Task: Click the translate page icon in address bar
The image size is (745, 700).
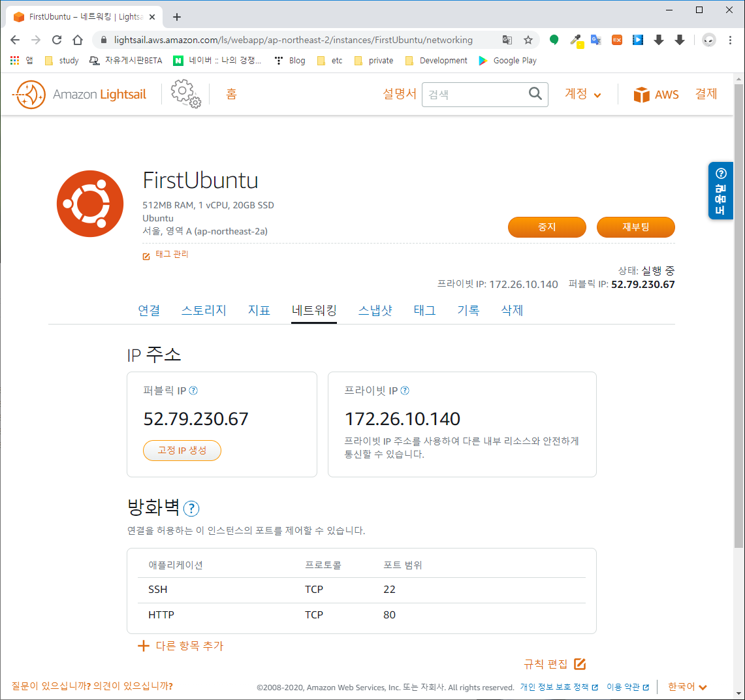Action: click(x=507, y=40)
